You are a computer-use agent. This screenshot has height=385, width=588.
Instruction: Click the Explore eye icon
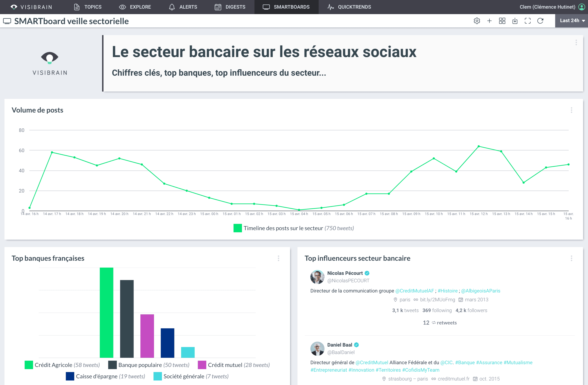[123, 7]
